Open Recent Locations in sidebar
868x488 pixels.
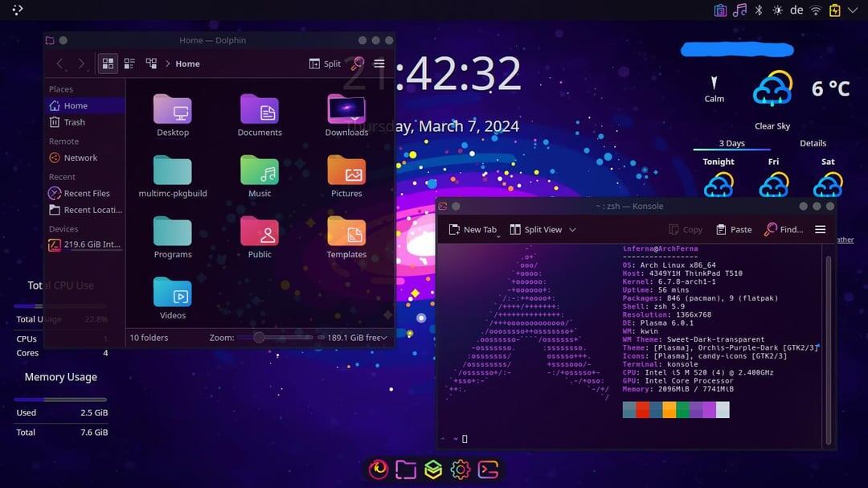(x=85, y=210)
